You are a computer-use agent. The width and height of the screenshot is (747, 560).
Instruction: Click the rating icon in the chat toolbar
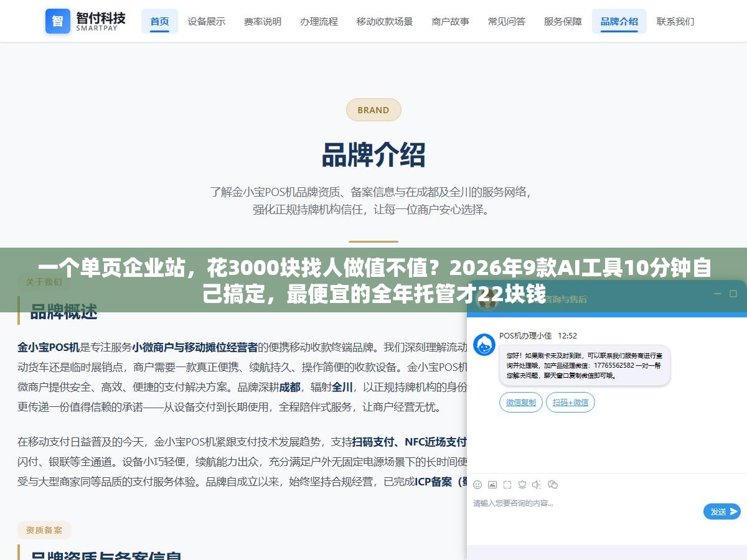point(522,485)
